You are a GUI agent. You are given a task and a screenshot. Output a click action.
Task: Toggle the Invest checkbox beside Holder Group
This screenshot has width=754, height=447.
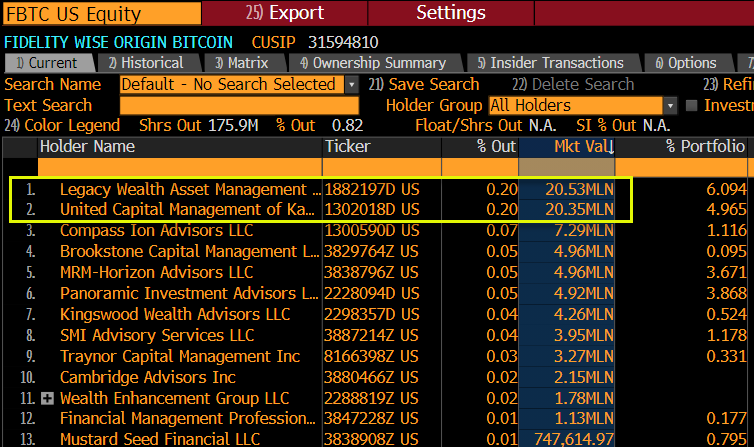pyautogui.click(x=691, y=105)
